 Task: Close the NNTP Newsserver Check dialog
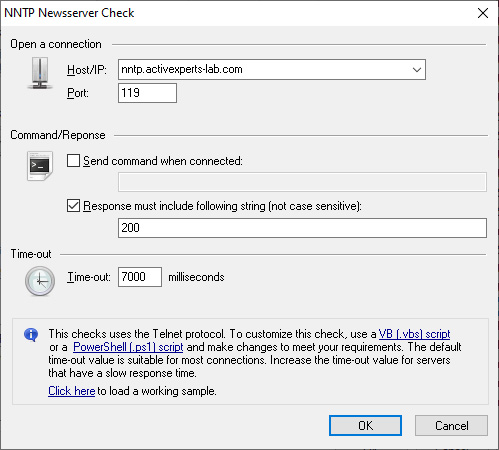[483, 13]
